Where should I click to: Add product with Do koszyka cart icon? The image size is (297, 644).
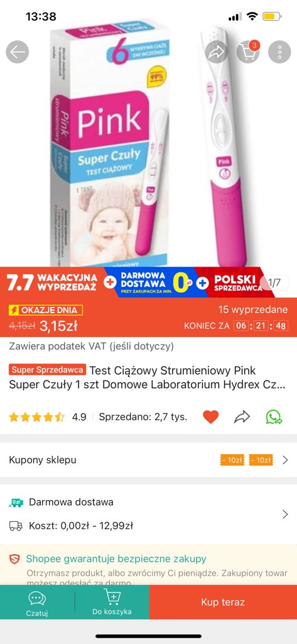(x=112, y=602)
